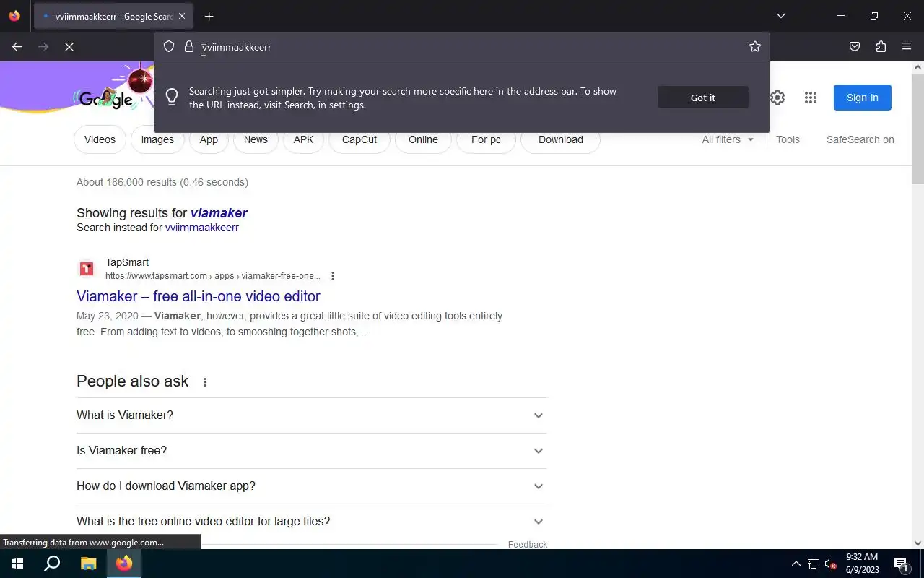924x578 pixels.
Task: Select the For pc filter chip
Action: coord(486,139)
